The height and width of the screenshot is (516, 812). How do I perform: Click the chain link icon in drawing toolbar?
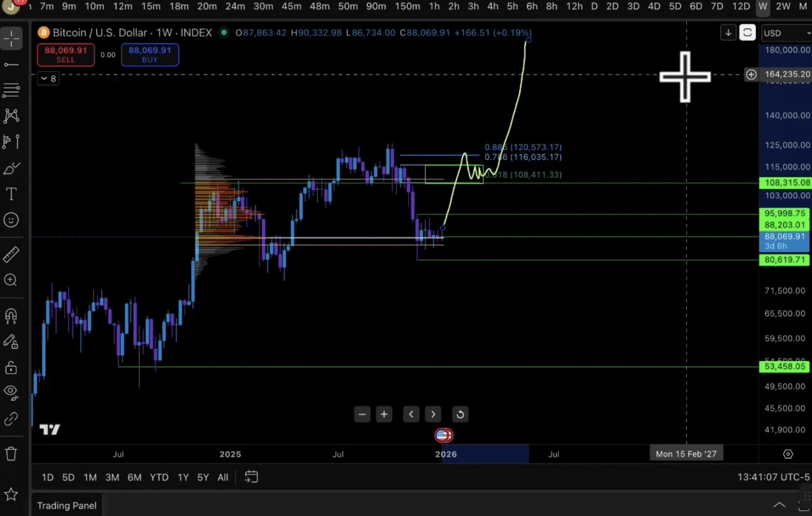[11, 418]
